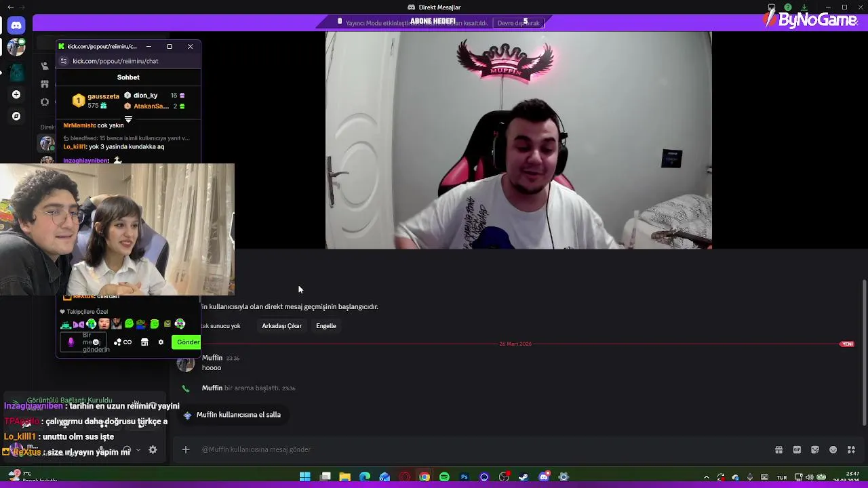
Task: Expand the audio output dropdown arrow
Action: pos(138,450)
